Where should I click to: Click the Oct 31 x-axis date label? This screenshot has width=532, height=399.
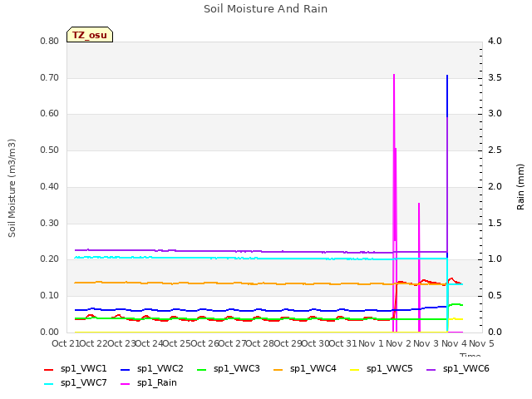pos(343,343)
